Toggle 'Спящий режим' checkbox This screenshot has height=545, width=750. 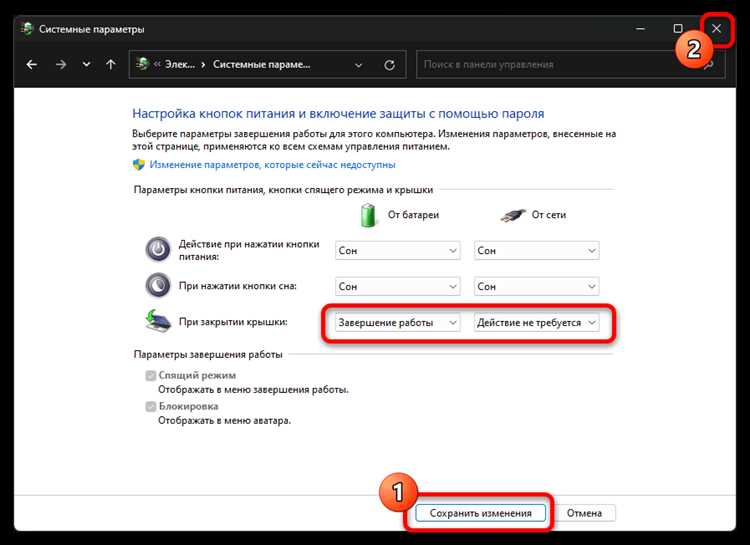coord(151,376)
